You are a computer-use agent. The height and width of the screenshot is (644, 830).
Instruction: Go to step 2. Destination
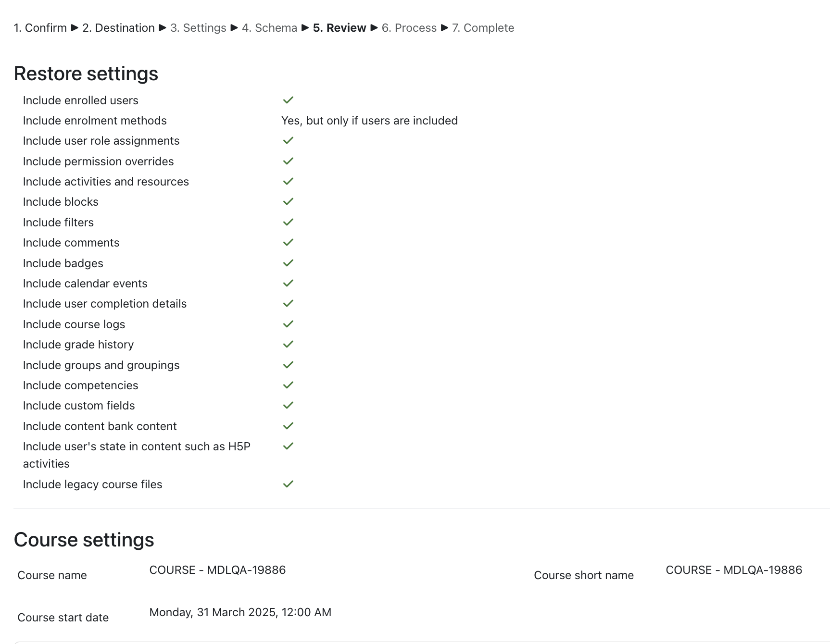pos(118,28)
